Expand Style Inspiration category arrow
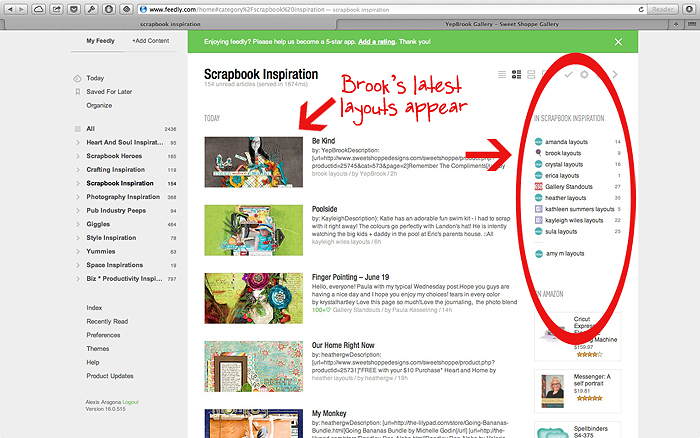 pos(78,238)
